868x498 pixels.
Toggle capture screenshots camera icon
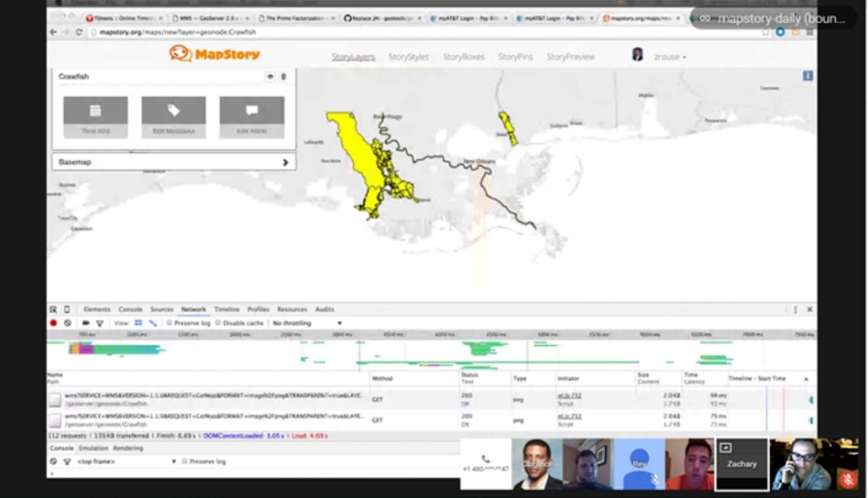pyautogui.click(x=86, y=323)
